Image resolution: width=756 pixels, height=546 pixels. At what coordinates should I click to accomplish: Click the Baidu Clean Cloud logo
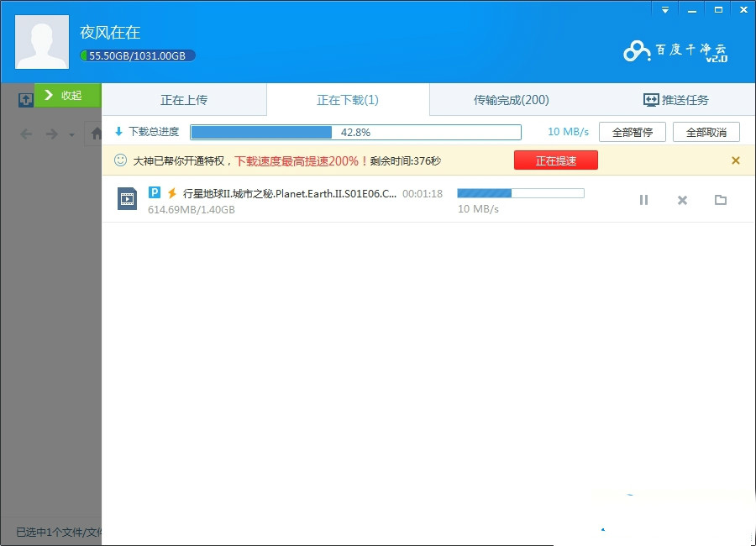tap(677, 50)
